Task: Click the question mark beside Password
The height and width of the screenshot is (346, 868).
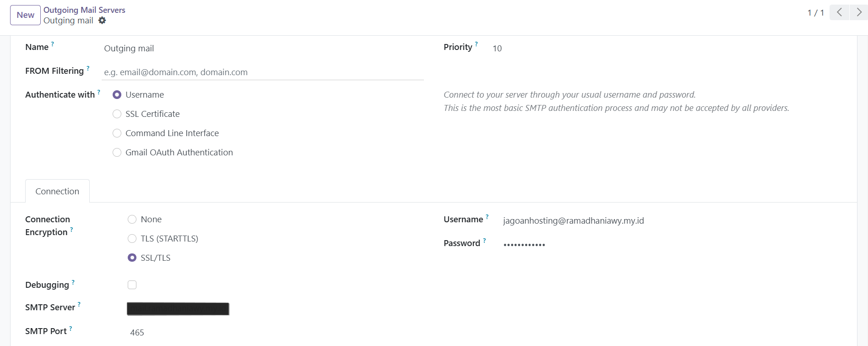Action: [484, 239]
